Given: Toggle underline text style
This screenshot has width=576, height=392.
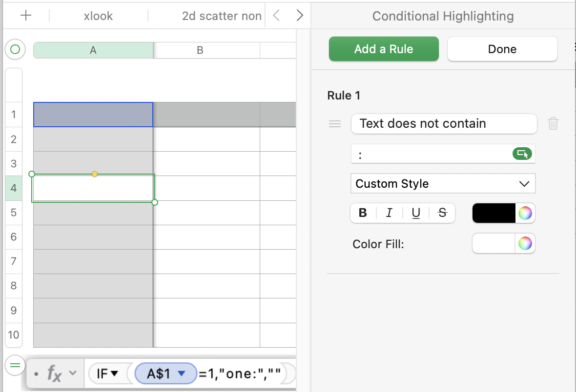Looking at the screenshot, I should pyautogui.click(x=416, y=213).
